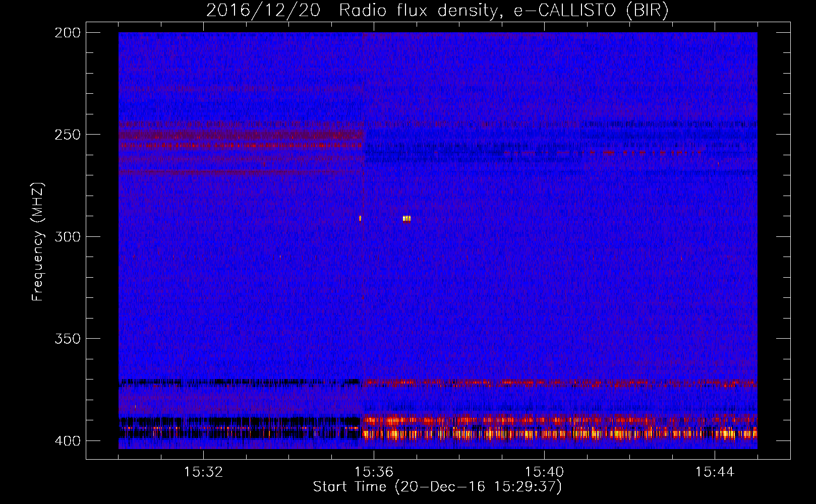This screenshot has width=816, height=504.
Task: Click the time tick label '15:40'
Action: pyautogui.click(x=544, y=472)
